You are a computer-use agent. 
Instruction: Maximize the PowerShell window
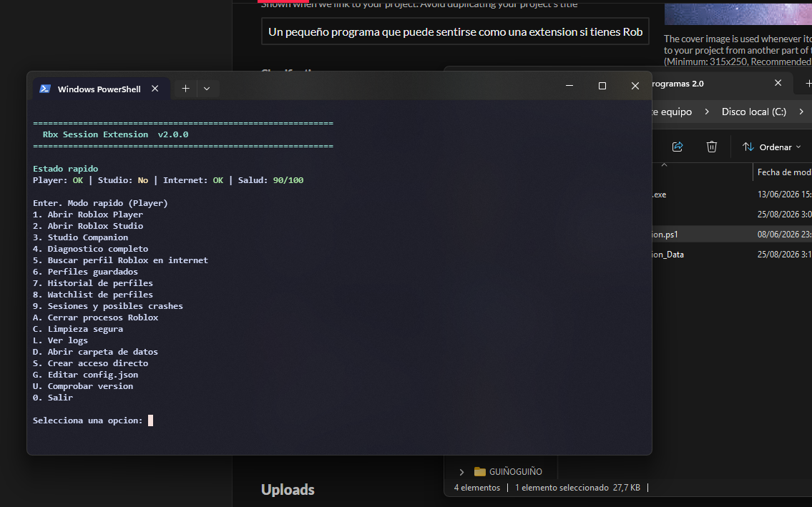(x=602, y=85)
